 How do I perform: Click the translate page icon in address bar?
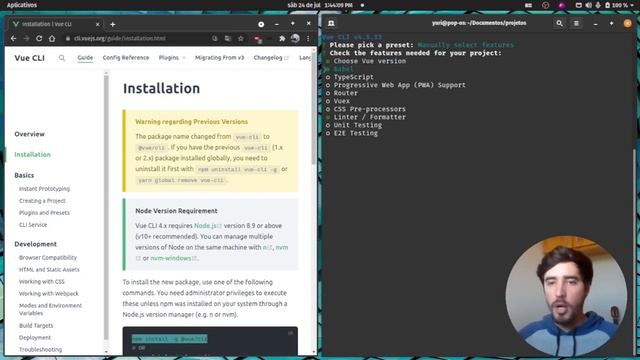pyautogui.click(x=228, y=38)
